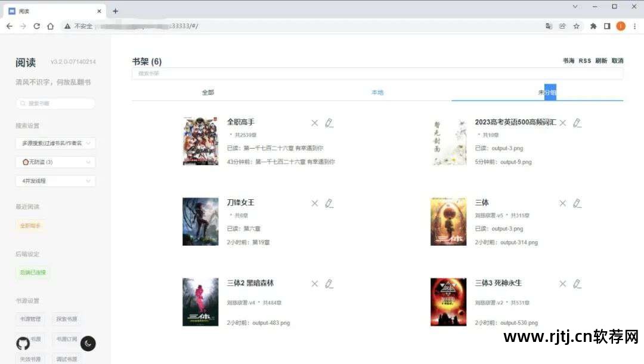Open the GitHub link icon
Viewport: 644px width, 364px height.
(23, 344)
